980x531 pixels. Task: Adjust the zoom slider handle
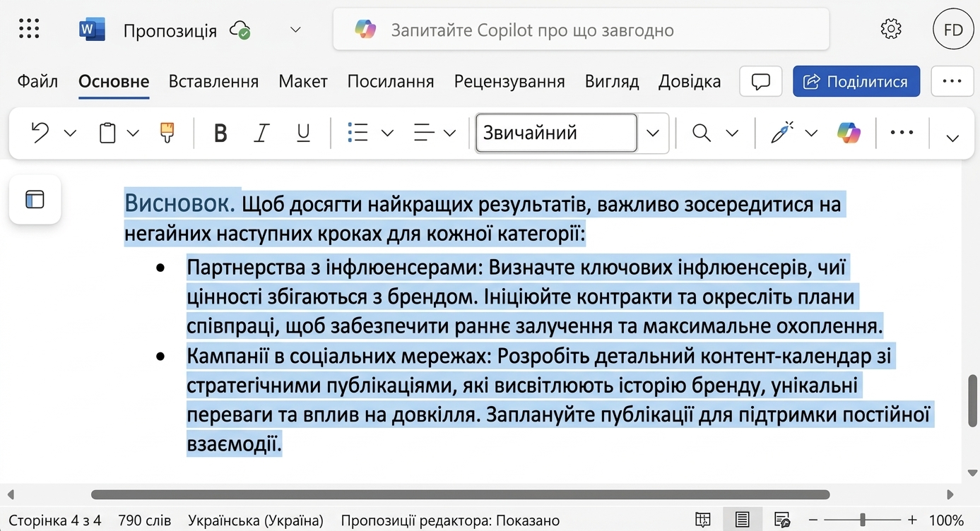862,520
